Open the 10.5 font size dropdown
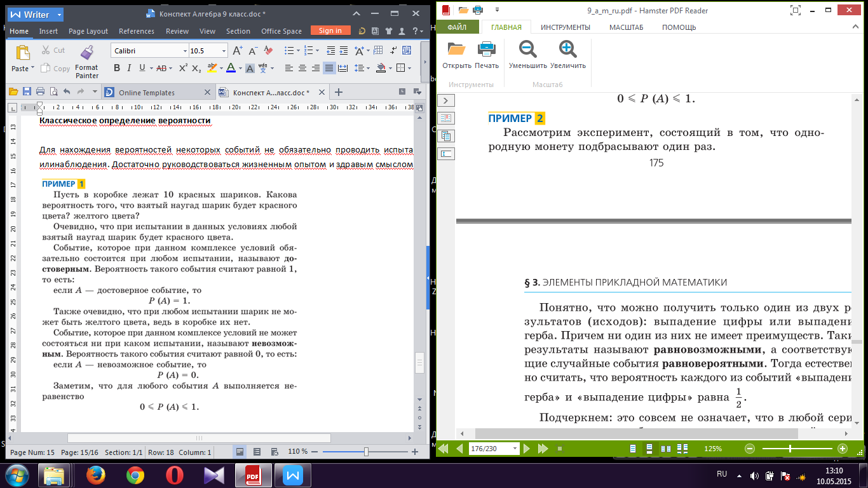868x488 pixels. click(224, 51)
